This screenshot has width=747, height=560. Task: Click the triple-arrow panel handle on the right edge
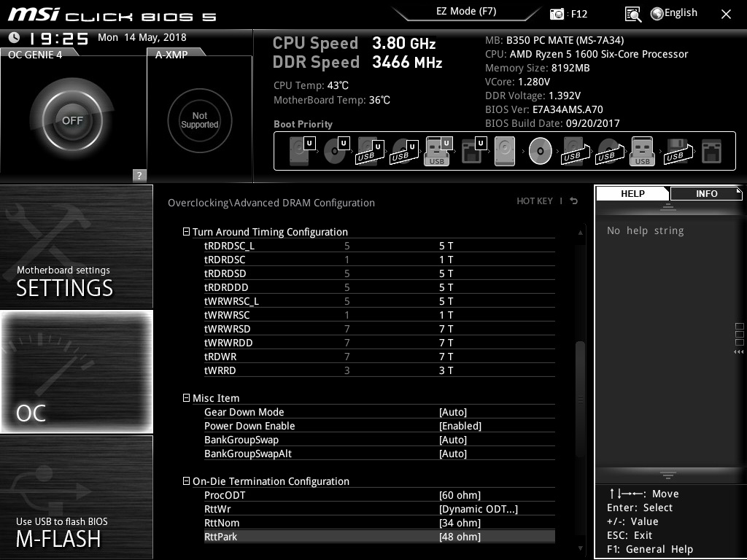[x=738, y=352]
